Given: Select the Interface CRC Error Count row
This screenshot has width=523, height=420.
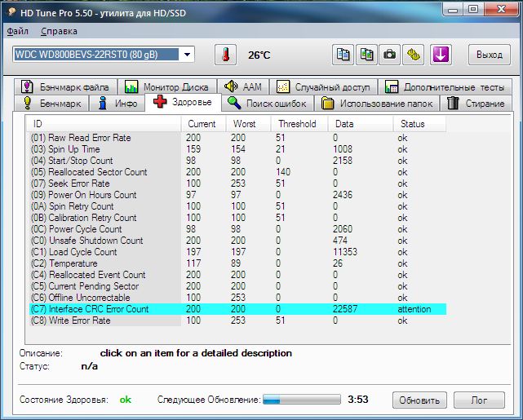Looking at the screenshot, I should 237,309.
